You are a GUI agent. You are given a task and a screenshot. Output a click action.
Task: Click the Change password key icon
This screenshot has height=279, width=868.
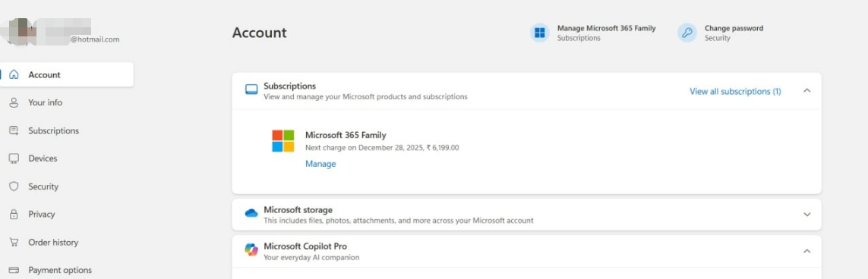tap(687, 33)
